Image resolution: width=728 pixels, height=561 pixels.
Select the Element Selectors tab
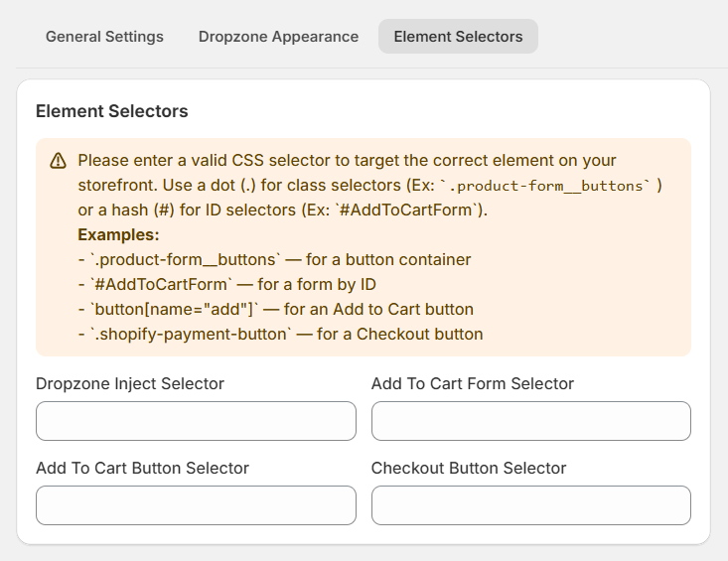(458, 37)
